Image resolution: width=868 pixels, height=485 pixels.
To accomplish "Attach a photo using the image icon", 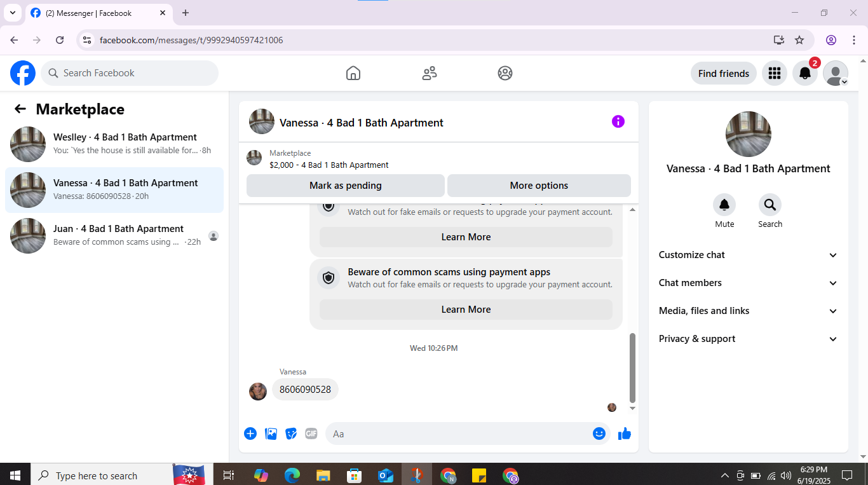I will [271, 434].
